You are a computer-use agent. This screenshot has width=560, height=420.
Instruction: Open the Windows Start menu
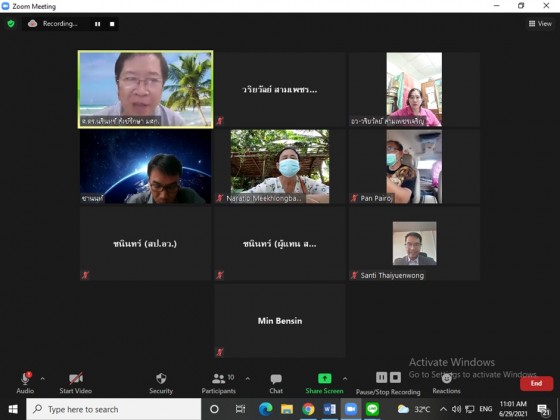coord(13,409)
